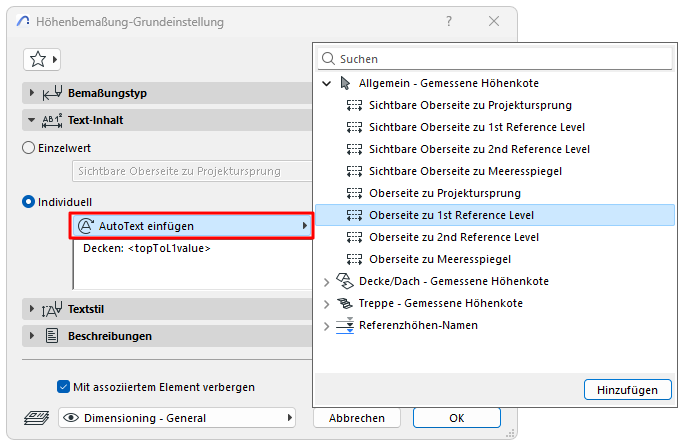Screen dimensions: 682x446
Task: Open the Dimensioning - General layer dropdown
Action: [x=177, y=418]
